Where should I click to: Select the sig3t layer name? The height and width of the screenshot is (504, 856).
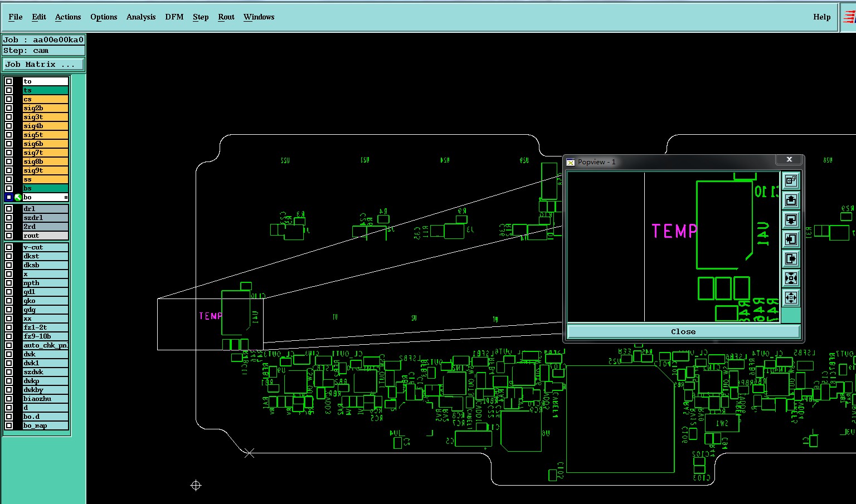(45, 117)
